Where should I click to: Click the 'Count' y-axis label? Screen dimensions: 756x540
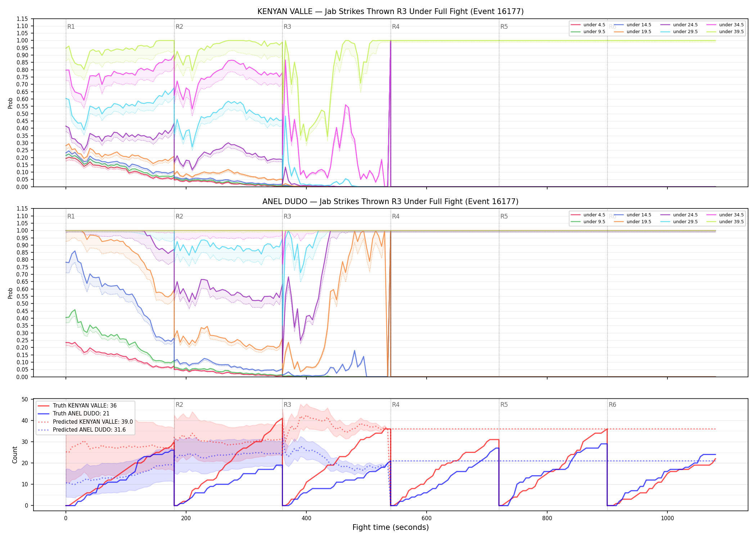pyautogui.click(x=15, y=455)
